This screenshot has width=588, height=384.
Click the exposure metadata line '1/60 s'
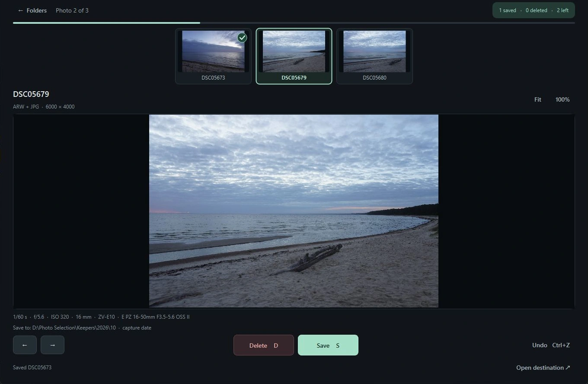(101, 317)
